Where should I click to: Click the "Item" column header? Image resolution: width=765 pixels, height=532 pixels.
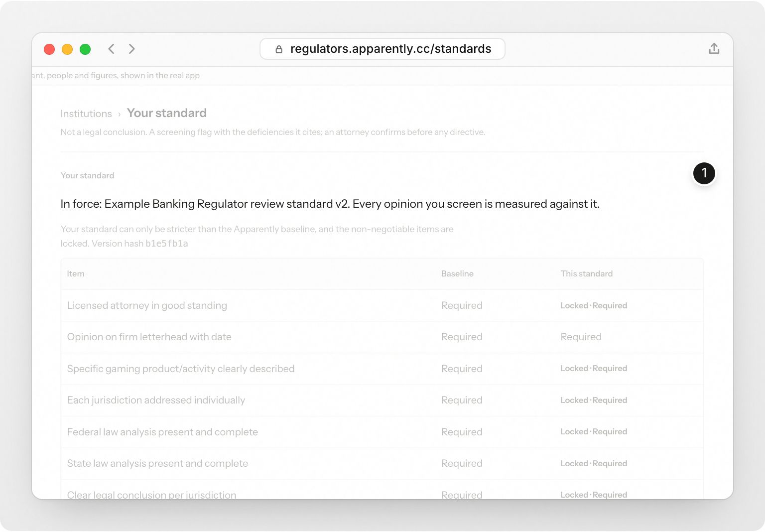[x=76, y=273]
